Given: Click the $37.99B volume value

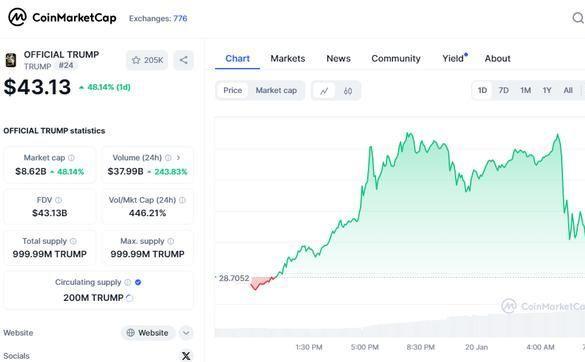Looking at the screenshot, I should click(125, 172).
